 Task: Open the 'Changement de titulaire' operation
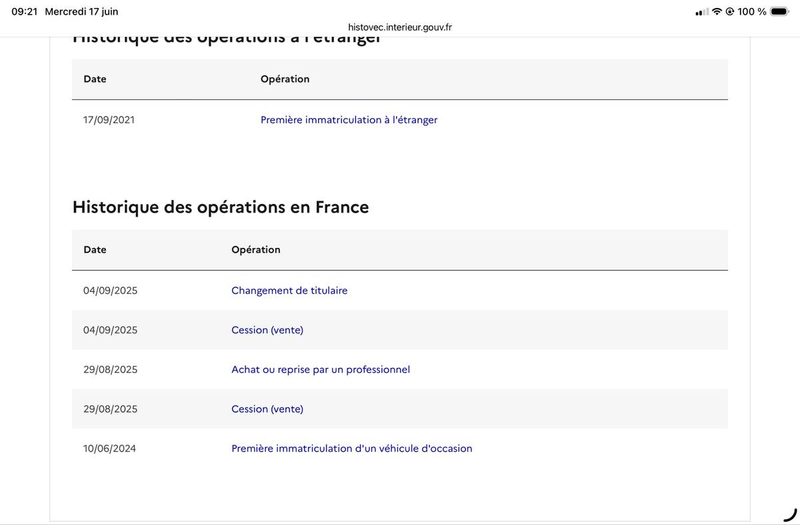pyautogui.click(x=289, y=290)
